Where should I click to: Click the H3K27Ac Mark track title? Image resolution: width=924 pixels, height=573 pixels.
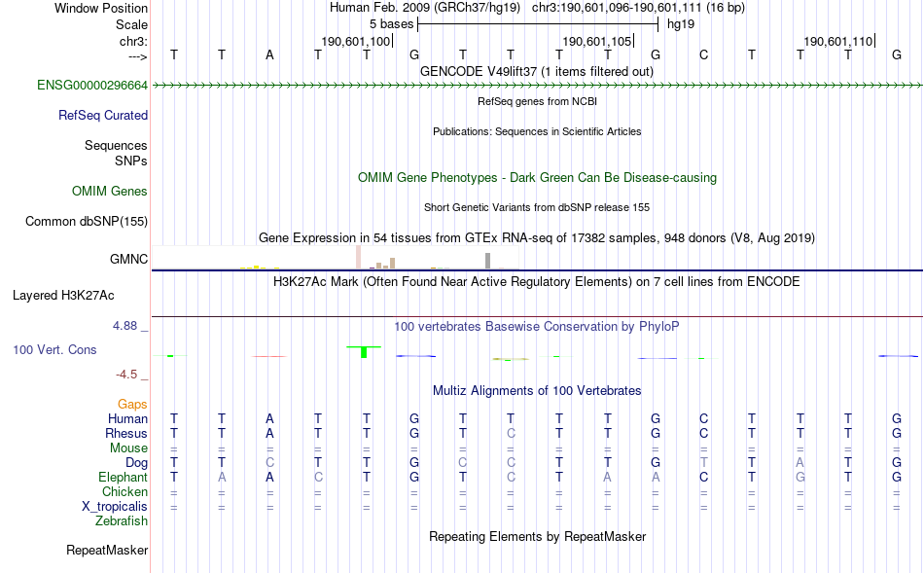(536, 282)
